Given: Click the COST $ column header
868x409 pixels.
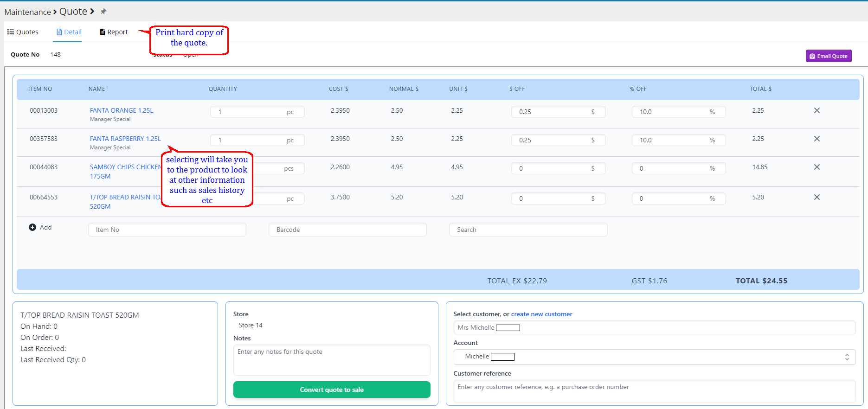Looking at the screenshot, I should [x=339, y=89].
